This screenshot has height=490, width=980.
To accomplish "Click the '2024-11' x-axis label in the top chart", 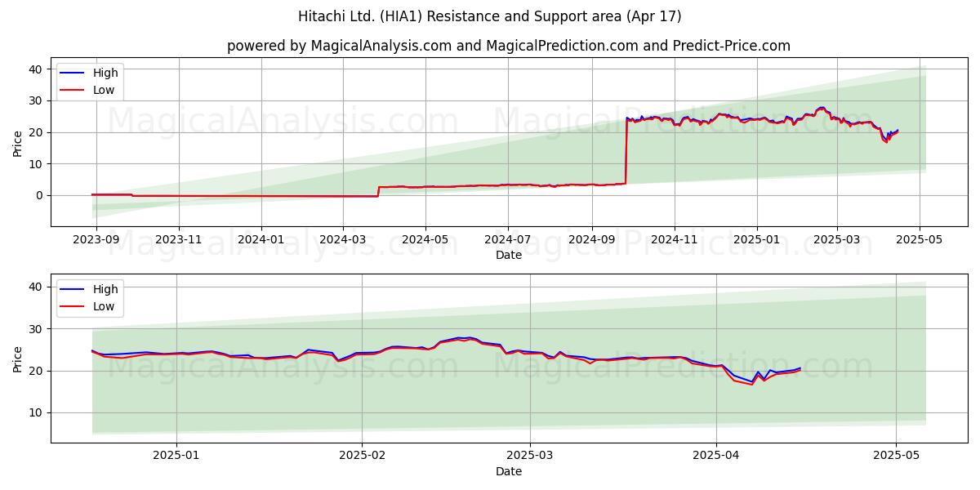I will (x=674, y=239).
